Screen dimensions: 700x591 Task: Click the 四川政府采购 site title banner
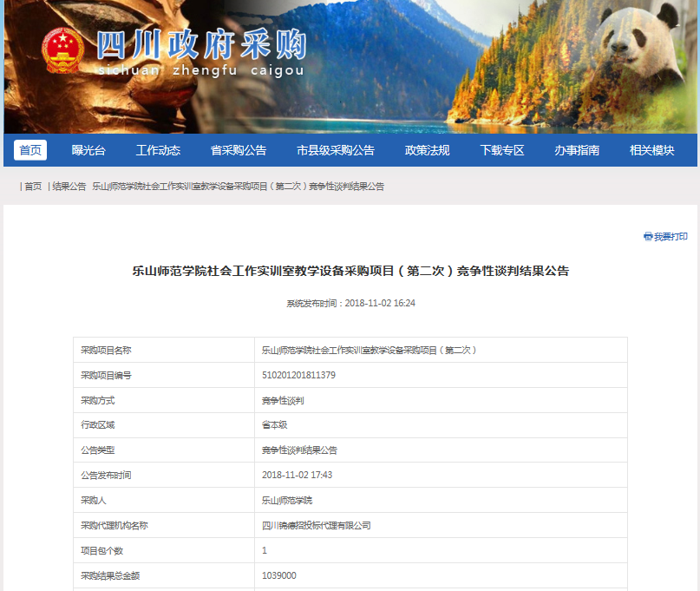click(x=201, y=49)
